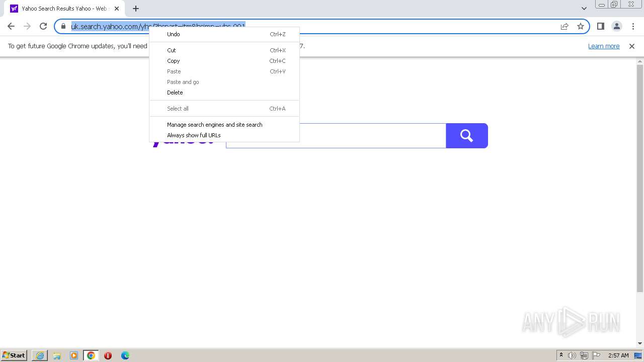Viewport: 644px width, 362px height.
Task: Select Always show full URLs
Action: pos(224,135)
